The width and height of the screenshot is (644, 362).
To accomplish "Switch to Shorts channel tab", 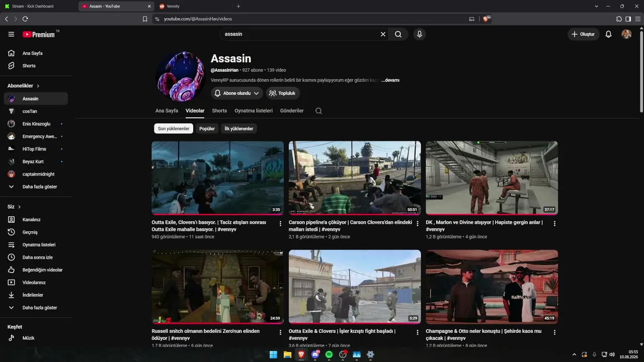I will click(219, 111).
